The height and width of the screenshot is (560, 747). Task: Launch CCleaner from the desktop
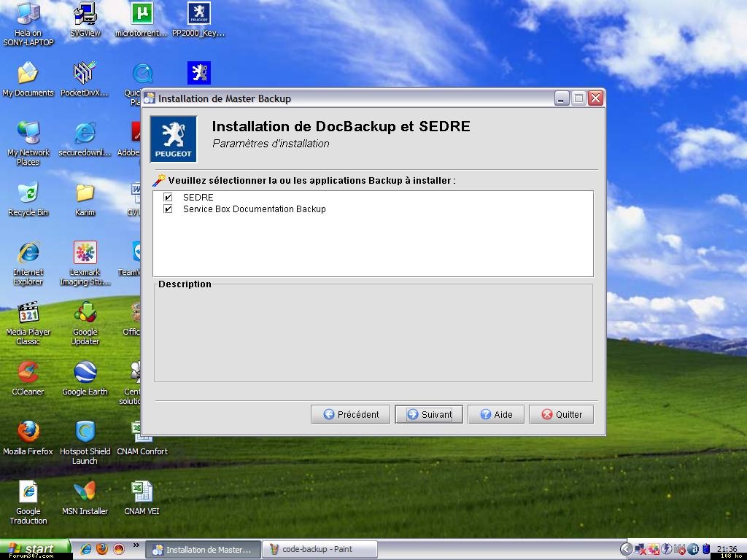tap(28, 378)
